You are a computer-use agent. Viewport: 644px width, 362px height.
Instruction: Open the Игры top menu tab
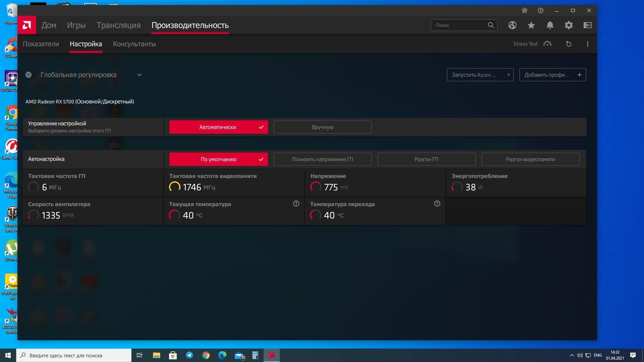(x=76, y=25)
